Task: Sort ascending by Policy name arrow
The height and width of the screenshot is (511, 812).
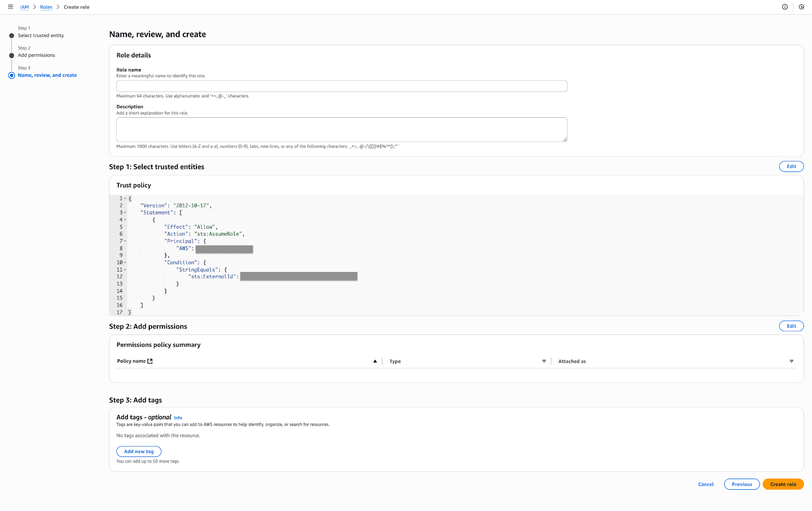Action: pos(375,361)
